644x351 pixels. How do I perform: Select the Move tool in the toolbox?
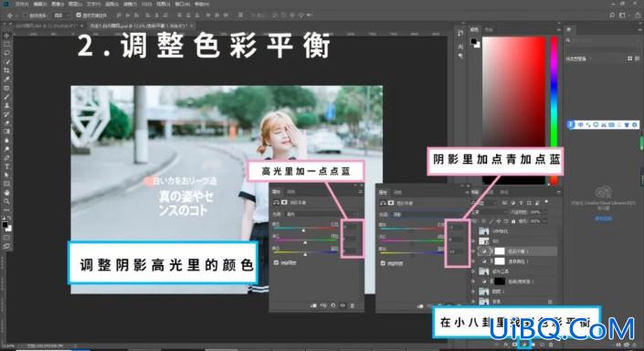click(x=6, y=36)
